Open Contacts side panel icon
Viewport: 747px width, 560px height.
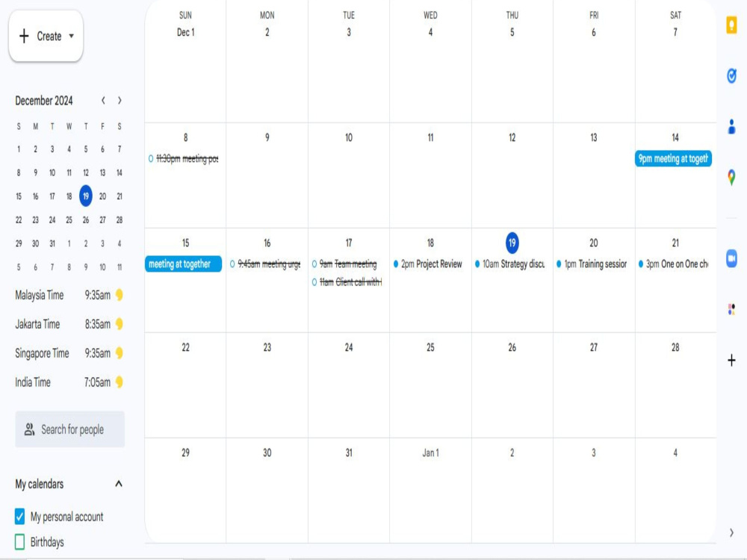coord(731,127)
